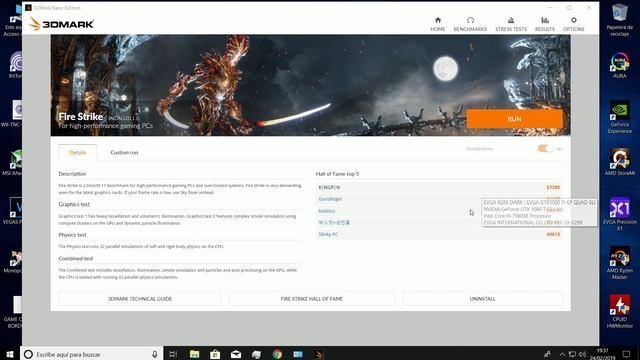Screen dimensions: 640x360
Task: Open the RESULTS section
Action: (545, 24)
